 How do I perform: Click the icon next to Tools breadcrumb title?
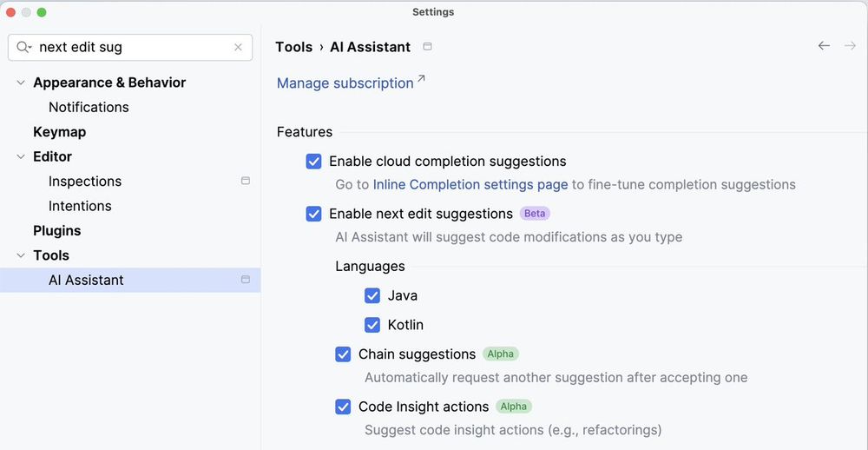(427, 47)
